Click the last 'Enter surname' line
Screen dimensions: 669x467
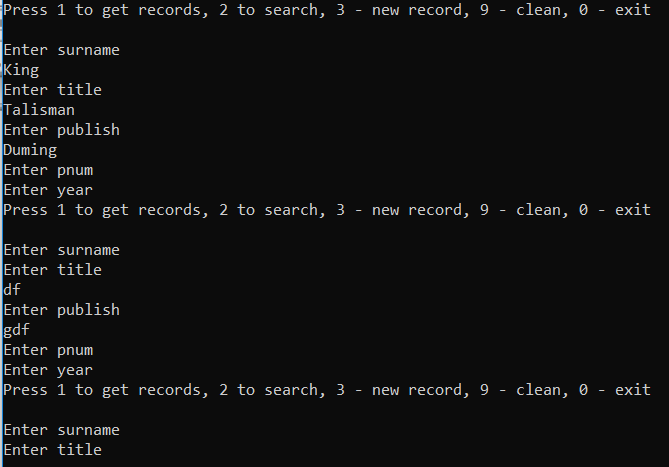(x=62, y=430)
